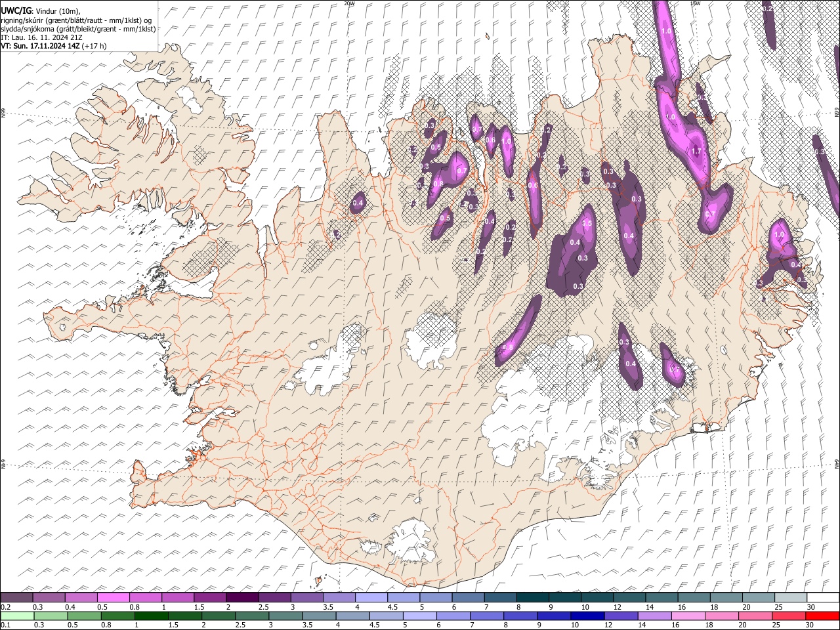Select the bright pink 0.5–0.8 swatch in upper legend
The width and height of the screenshot is (840, 630).
tap(114, 597)
